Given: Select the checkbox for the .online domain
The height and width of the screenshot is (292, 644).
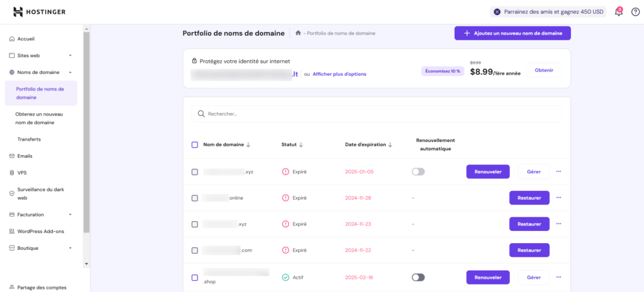Looking at the screenshot, I should point(194,198).
